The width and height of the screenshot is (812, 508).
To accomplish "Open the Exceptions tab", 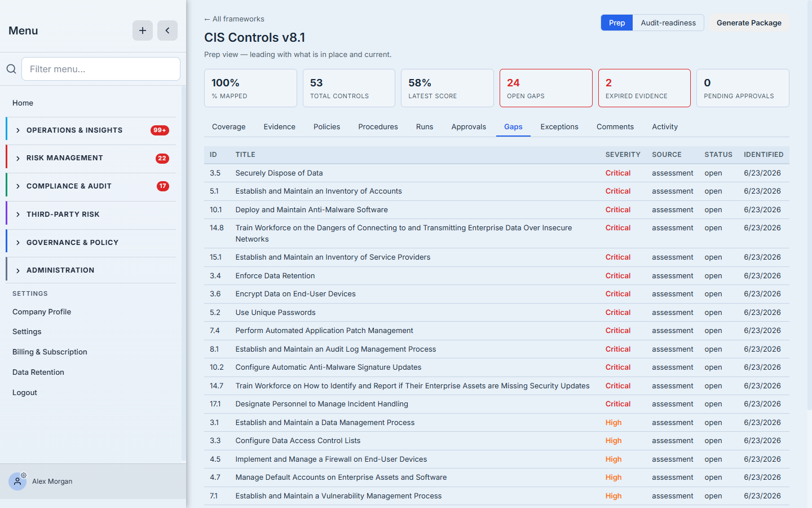I will point(559,127).
